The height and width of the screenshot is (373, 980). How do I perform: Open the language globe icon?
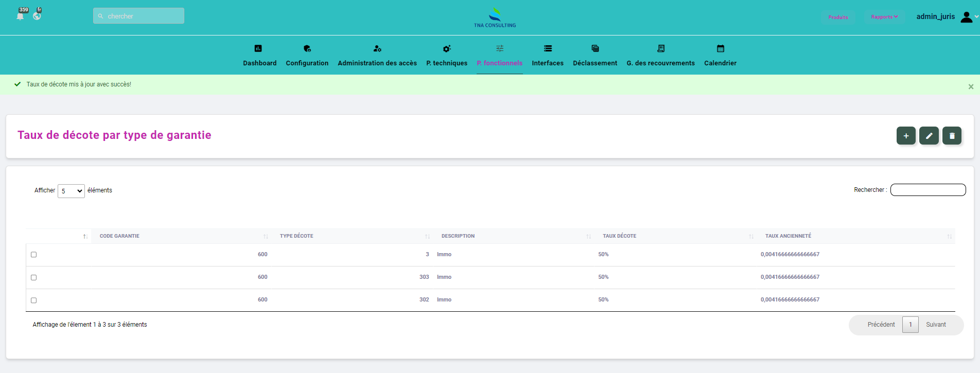[x=37, y=16]
